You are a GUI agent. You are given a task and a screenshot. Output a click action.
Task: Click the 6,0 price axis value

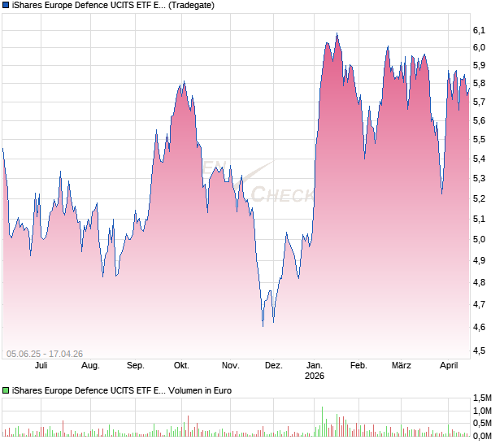(x=479, y=48)
